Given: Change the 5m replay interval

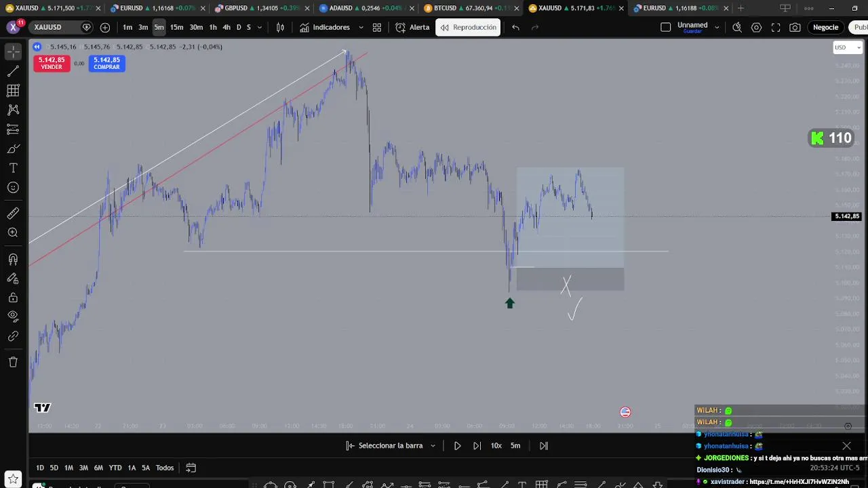Looking at the screenshot, I should coord(515,445).
